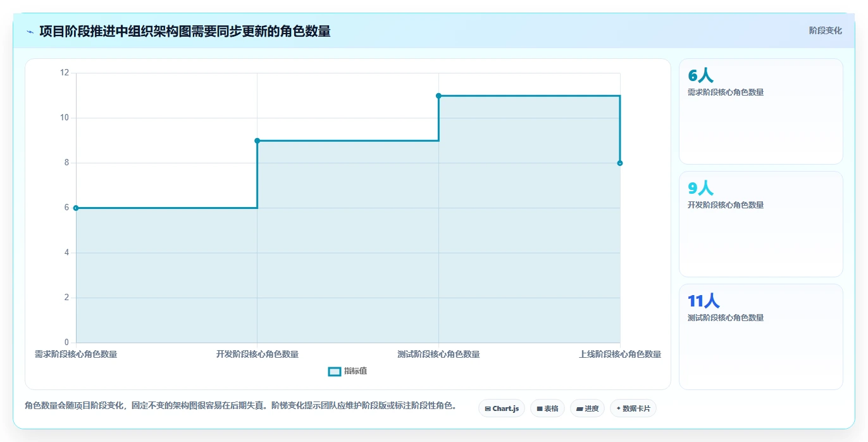The image size is (868, 442).
Task: Click x-axis label 上线阶段核心角色数量
Action: [620, 354]
